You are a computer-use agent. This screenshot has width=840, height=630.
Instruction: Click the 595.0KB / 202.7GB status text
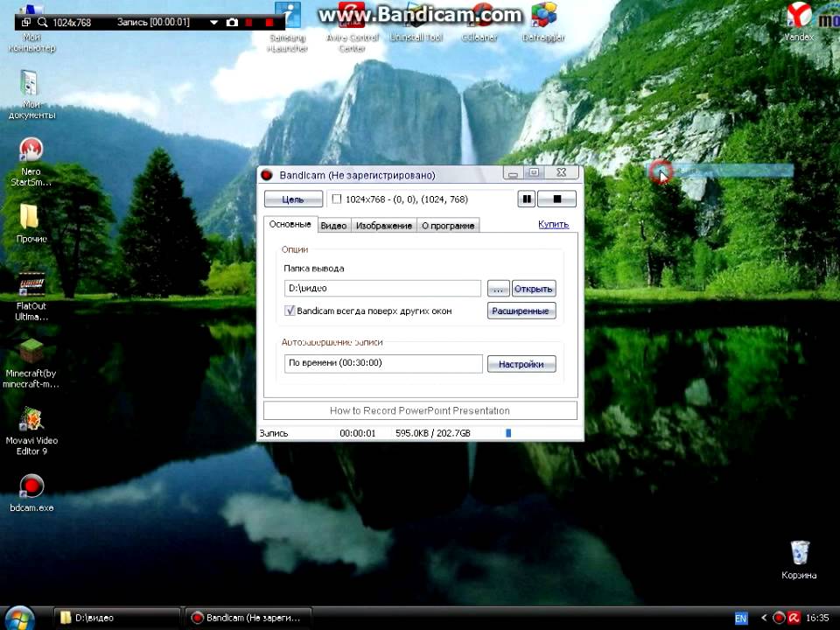pyautogui.click(x=433, y=433)
